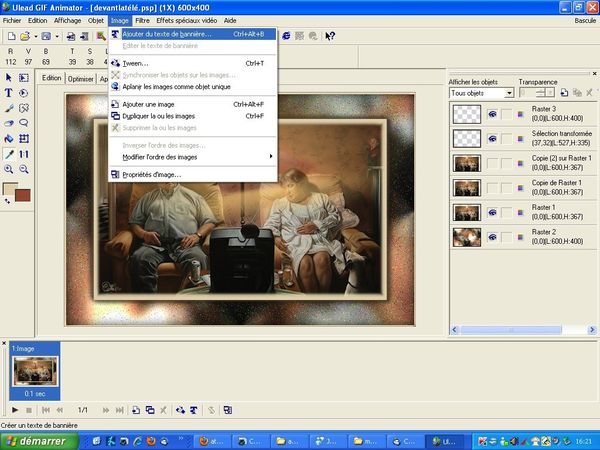Hide the Raster 1 layer eye
The width and height of the screenshot is (600, 450).
click(492, 212)
